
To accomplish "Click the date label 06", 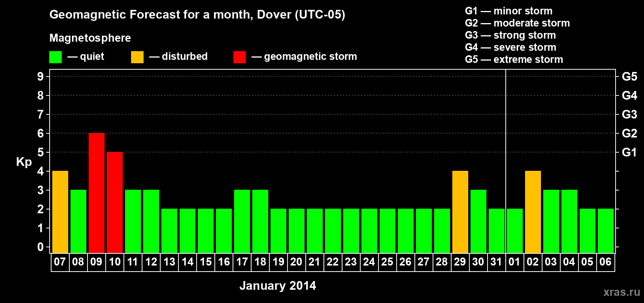I will 605,262.
